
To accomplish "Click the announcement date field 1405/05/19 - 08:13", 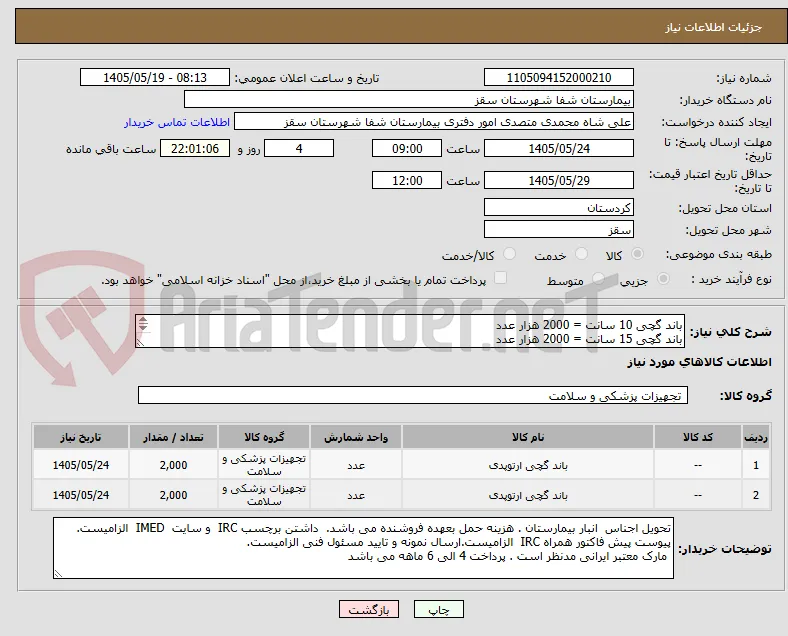I will (x=155, y=78).
